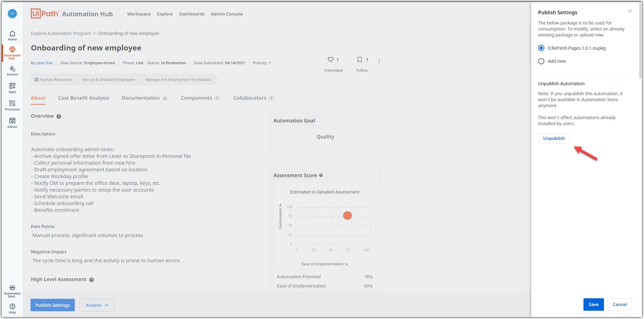
Task: Switch to the Documentation tab
Action: (145, 98)
